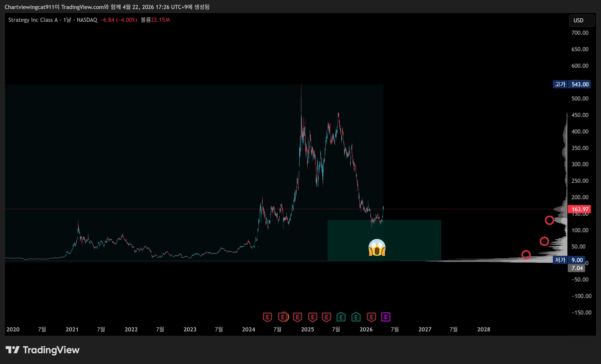601x364 pixels.
Task: Open the USD currency selector
Action: click(x=582, y=20)
